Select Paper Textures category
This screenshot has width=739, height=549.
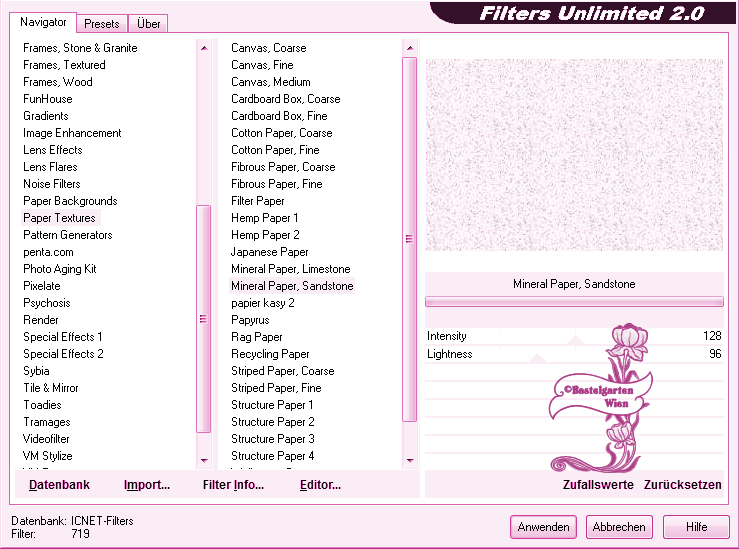tap(59, 218)
